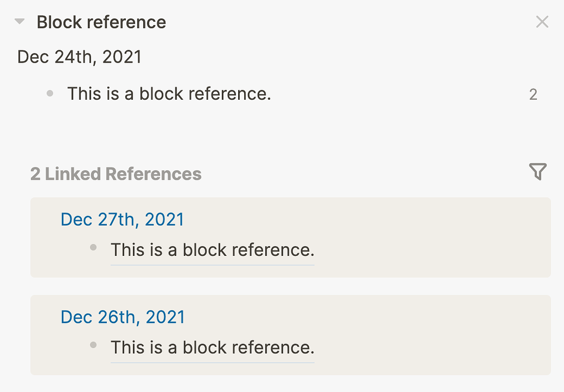Click the bullet beside the main block
Image resolution: width=564 pixels, height=392 pixels.
(x=49, y=94)
